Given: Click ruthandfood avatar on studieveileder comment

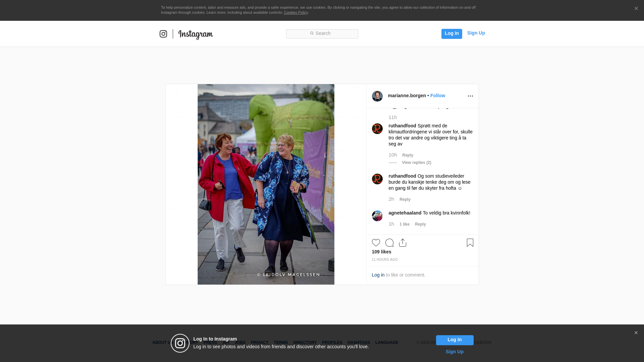Looking at the screenshot, I should pos(377,179).
